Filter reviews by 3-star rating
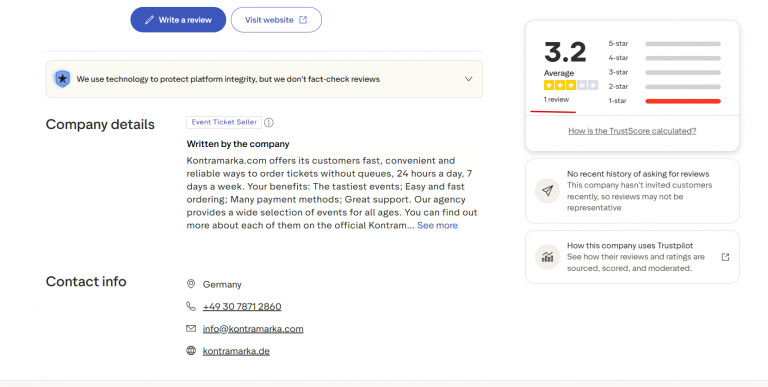Image resolution: width=768 pixels, height=387 pixels. coord(664,73)
